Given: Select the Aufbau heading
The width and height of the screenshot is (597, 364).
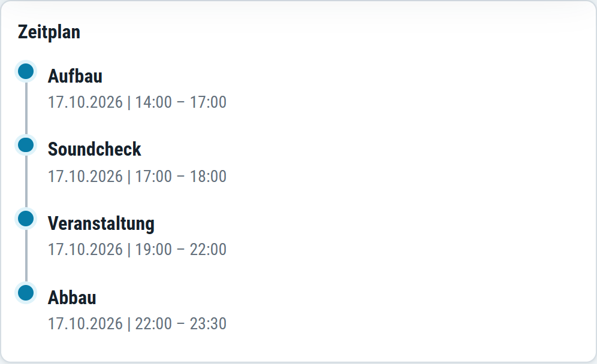Looking at the screenshot, I should click(x=75, y=76).
